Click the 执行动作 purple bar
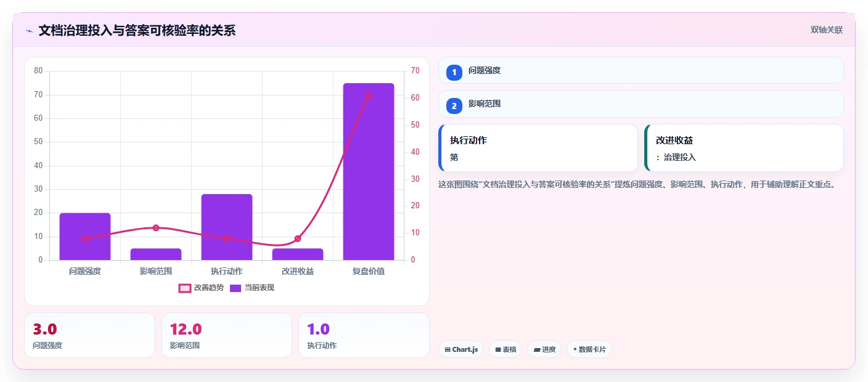Screen dimensions: 868x382 point(227,227)
